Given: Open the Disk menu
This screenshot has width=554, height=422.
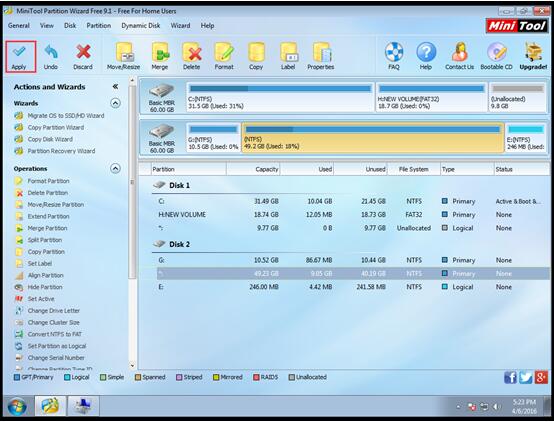Looking at the screenshot, I should click(x=70, y=25).
